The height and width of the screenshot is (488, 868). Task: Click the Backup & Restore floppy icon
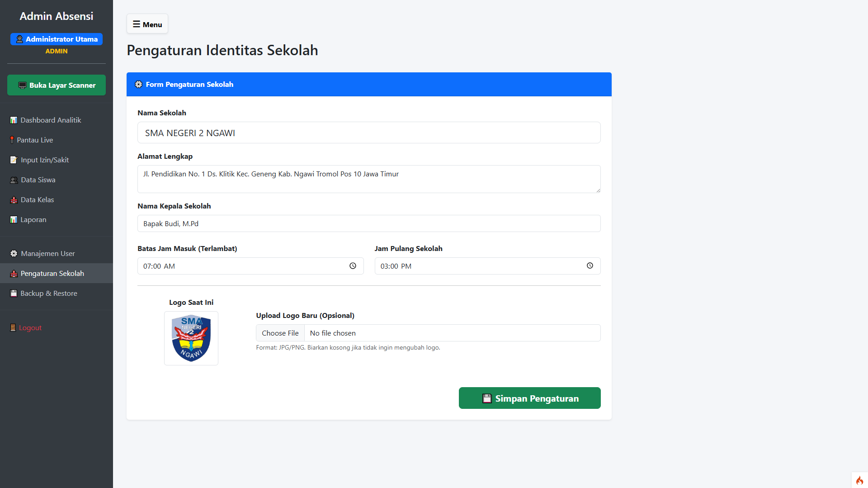point(14,294)
